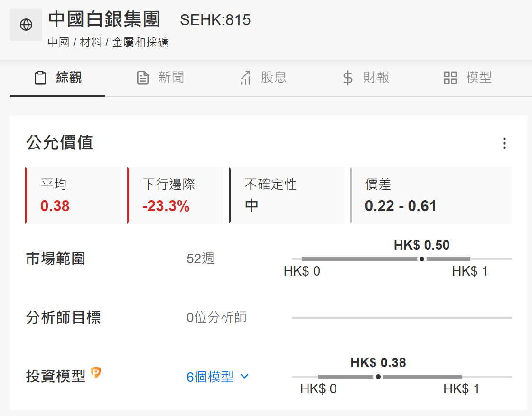Click the 0位分析師 text

coord(216,318)
